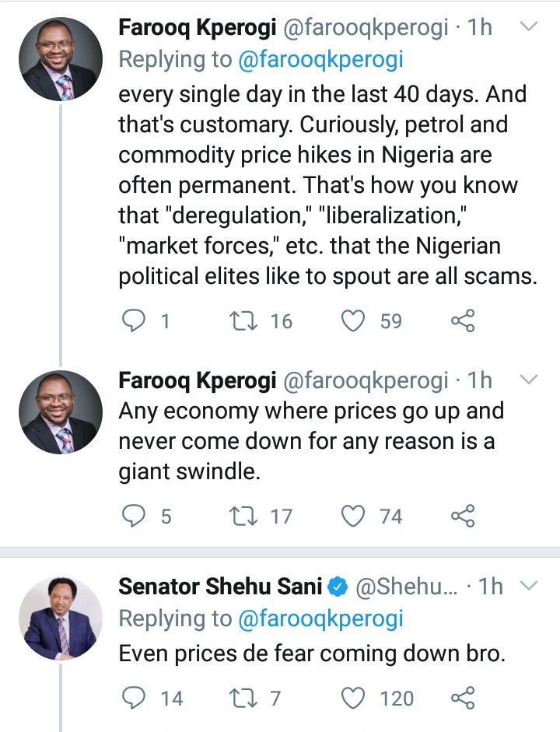Reply to Senator Shehu Sani's tweet
The image size is (560, 732).
click(x=135, y=698)
